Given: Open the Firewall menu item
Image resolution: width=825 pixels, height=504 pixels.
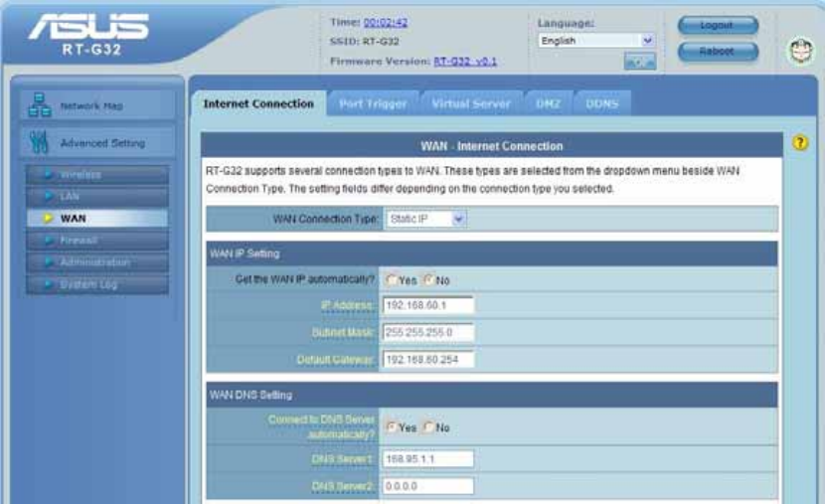Looking at the screenshot, I should 97,240.
